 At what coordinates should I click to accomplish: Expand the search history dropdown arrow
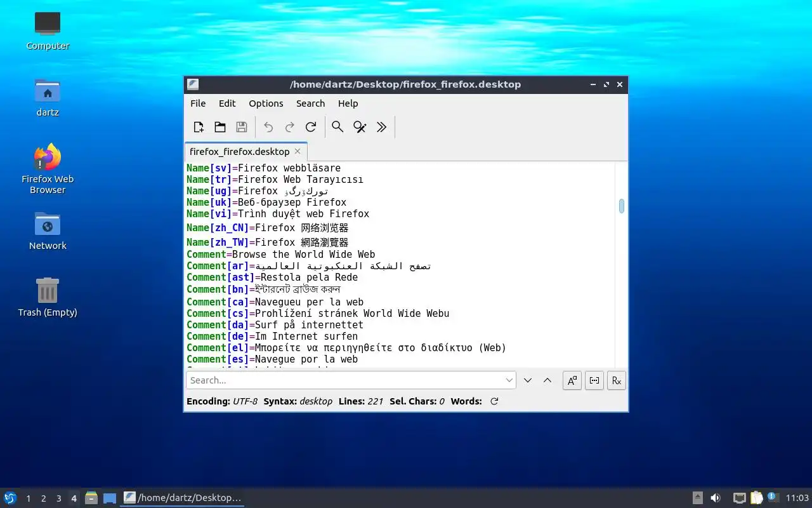click(509, 380)
